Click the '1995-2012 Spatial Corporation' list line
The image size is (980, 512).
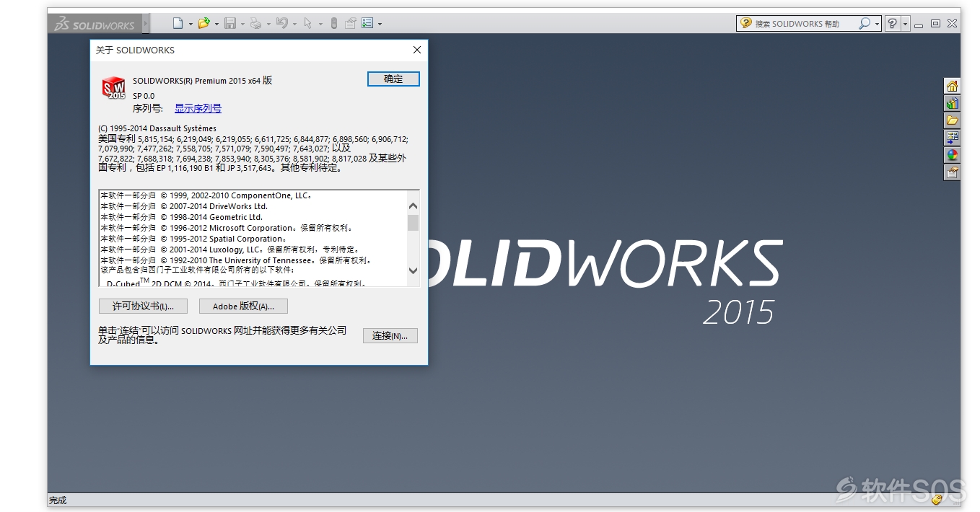pos(193,239)
